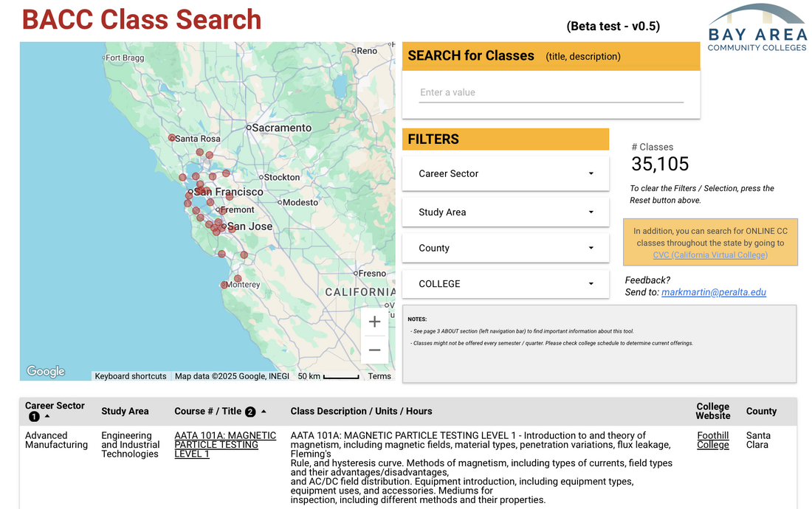The height and width of the screenshot is (509, 812).
Task: Open AATA 101A Magnetic Particle Testing course link
Action: click(x=224, y=445)
